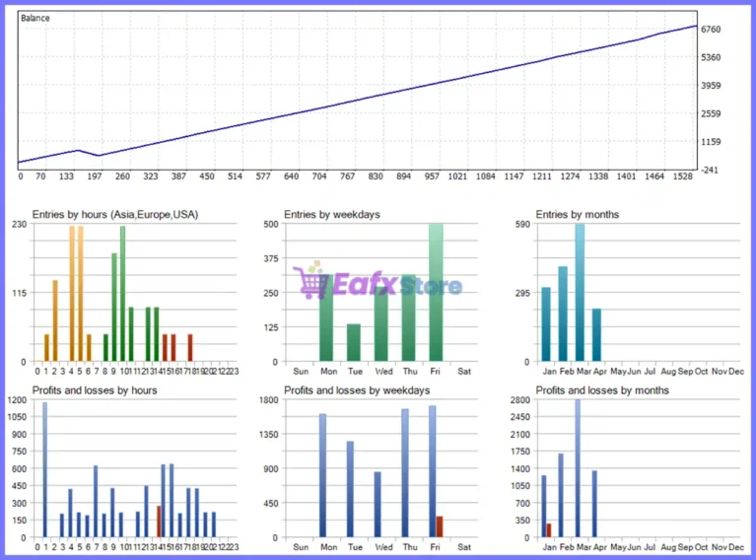The width and height of the screenshot is (756, 560).
Task: Select Feb bar in monthly profits chart
Action: click(561, 495)
